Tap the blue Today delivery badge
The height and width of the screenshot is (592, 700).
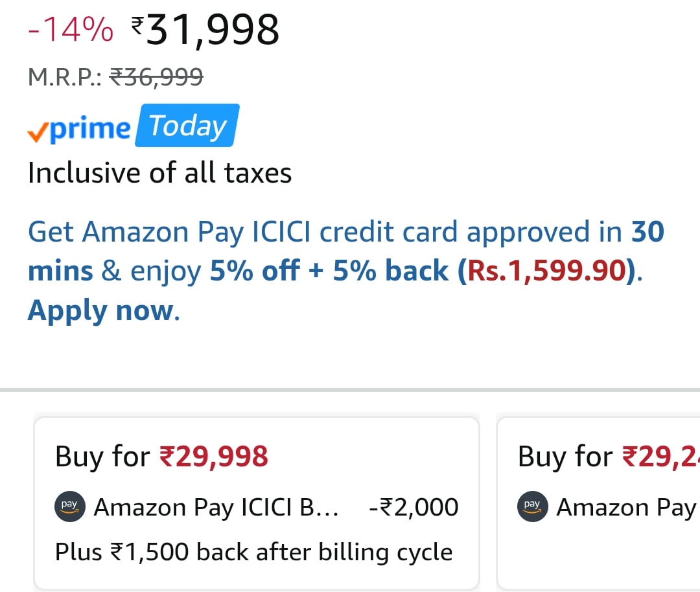click(187, 126)
